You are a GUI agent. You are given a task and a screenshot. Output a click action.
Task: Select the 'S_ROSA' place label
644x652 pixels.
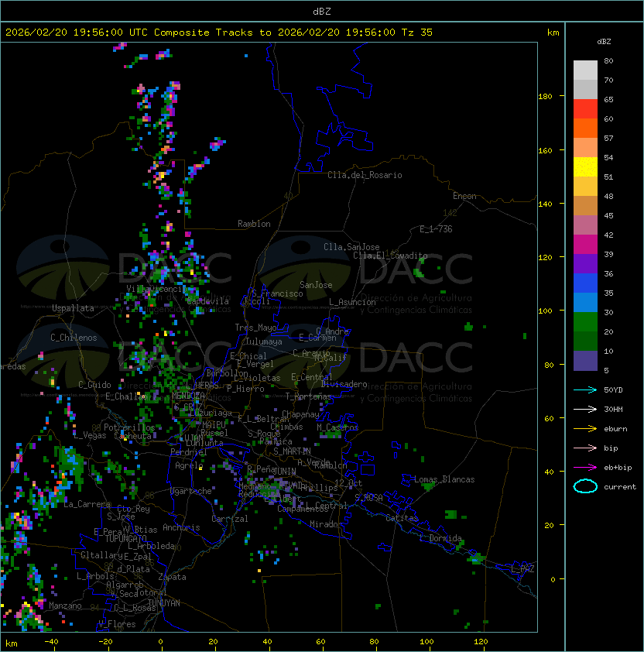368,497
